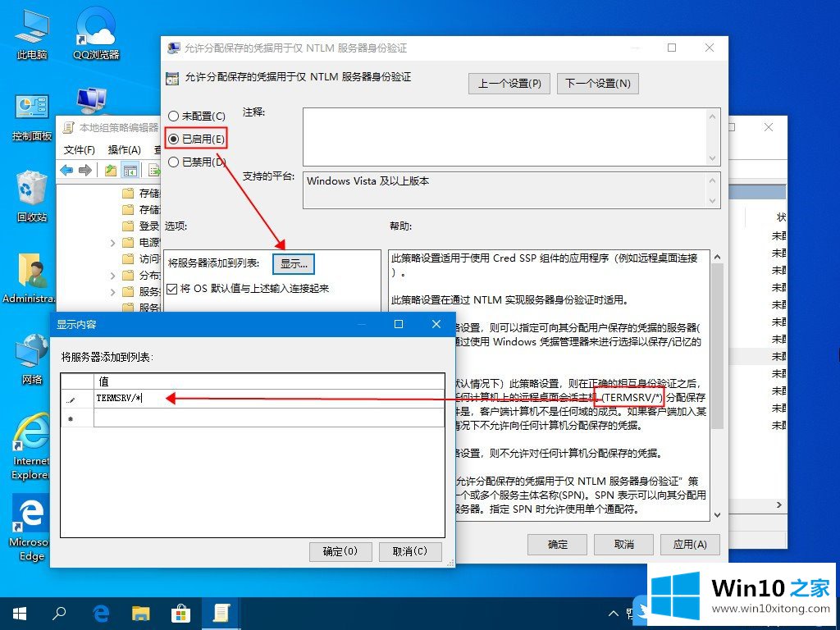
Task: Open the Windows Start menu
Action: [20, 614]
